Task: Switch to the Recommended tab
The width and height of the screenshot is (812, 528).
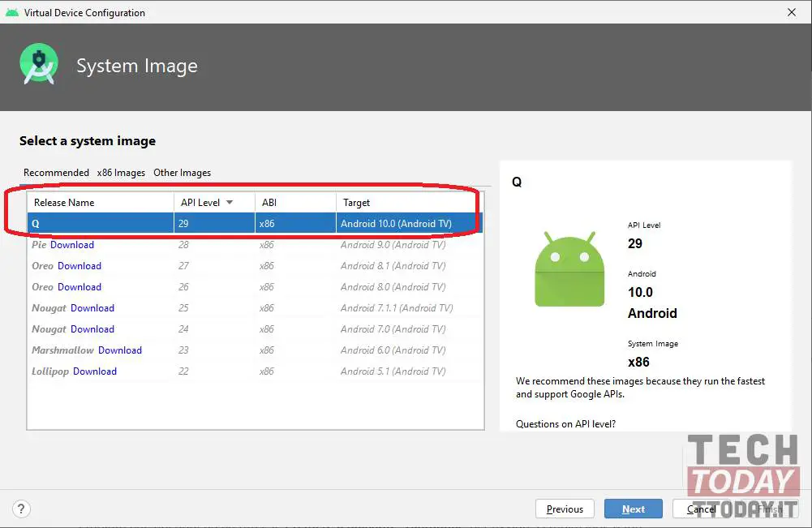Action: click(x=56, y=173)
